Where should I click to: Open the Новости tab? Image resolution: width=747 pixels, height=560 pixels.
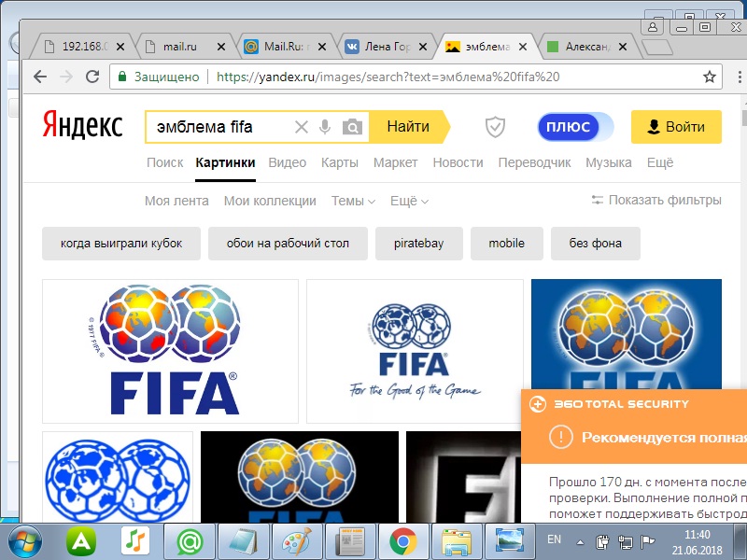pyautogui.click(x=458, y=162)
